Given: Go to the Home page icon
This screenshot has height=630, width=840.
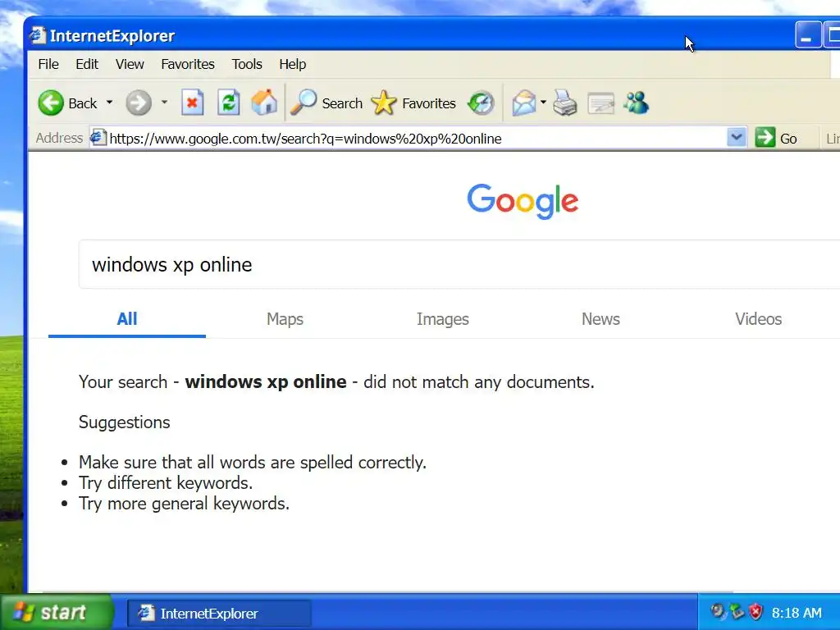Looking at the screenshot, I should pos(264,103).
